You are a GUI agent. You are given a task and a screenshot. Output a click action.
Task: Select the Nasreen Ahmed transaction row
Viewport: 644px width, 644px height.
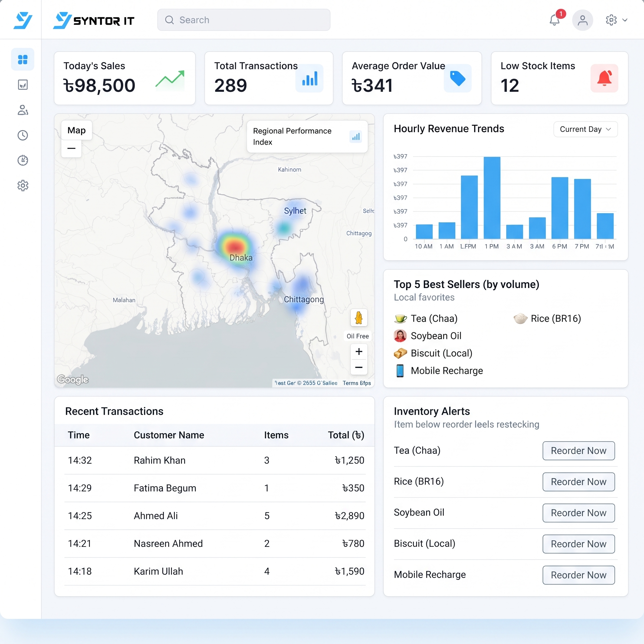tap(215, 544)
